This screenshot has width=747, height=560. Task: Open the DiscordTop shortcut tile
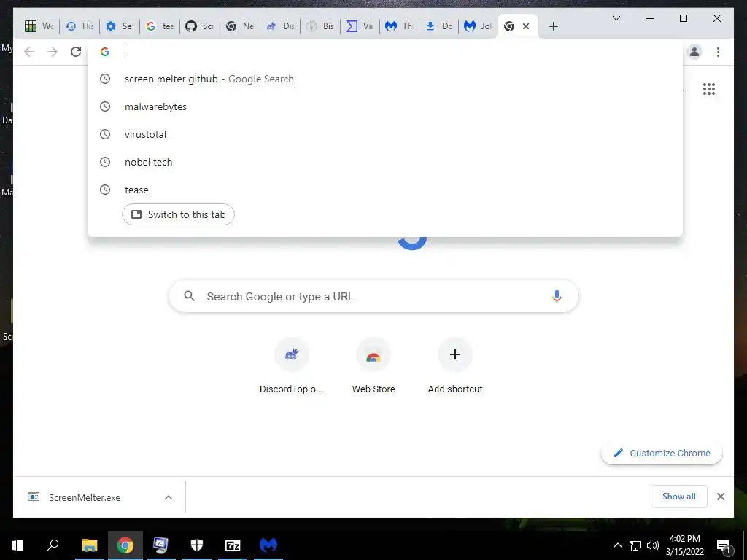pyautogui.click(x=292, y=366)
